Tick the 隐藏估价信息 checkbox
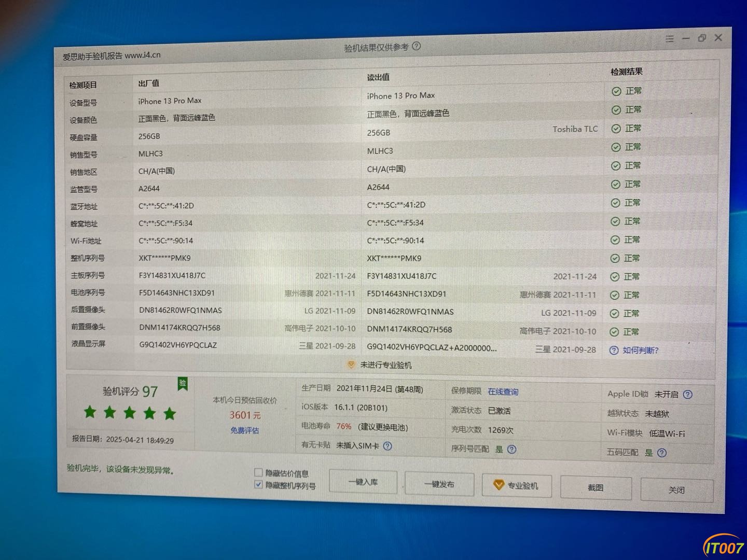 pyautogui.click(x=258, y=472)
